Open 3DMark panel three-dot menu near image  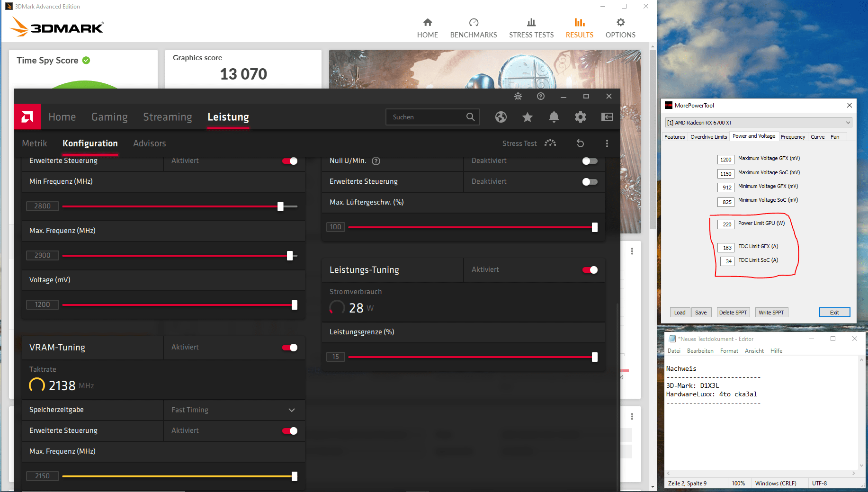click(x=632, y=251)
